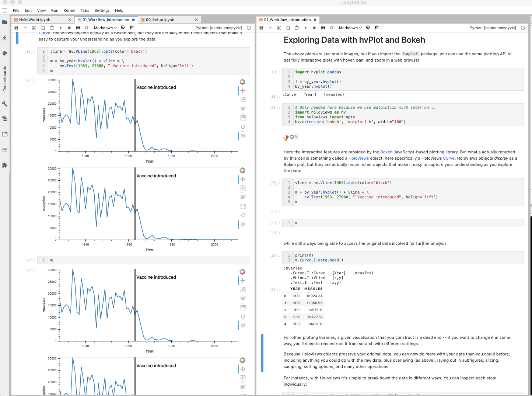Close the HelloWorld.ipynb tab
The height and width of the screenshot is (396, 532).
click(70, 20)
